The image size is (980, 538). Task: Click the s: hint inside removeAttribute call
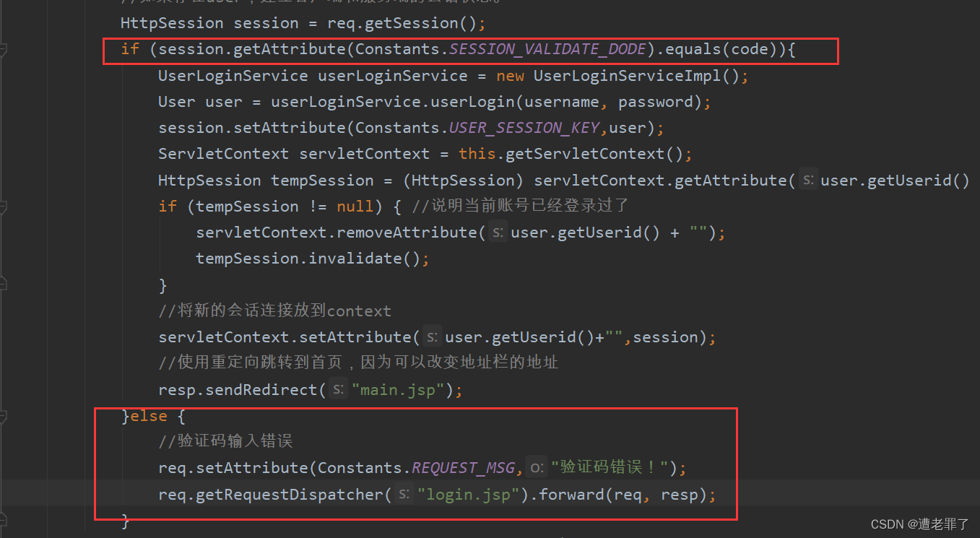tap(498, 233)
